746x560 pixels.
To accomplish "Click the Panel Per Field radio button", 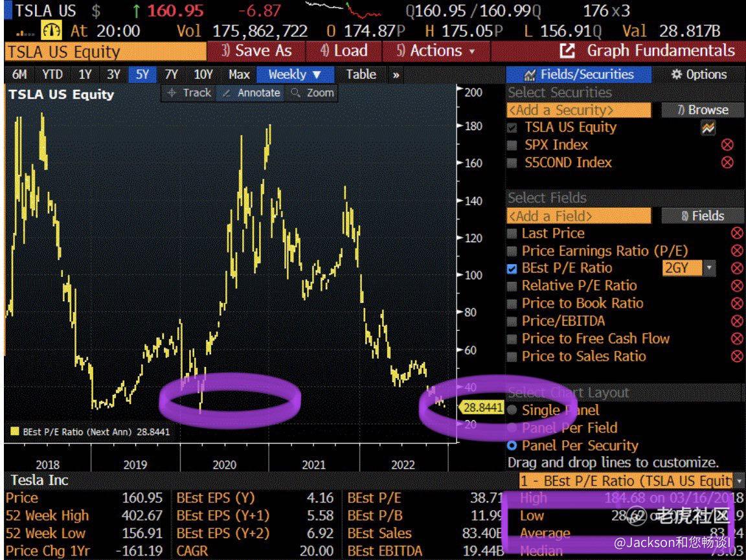I will [x=512, y=428].
